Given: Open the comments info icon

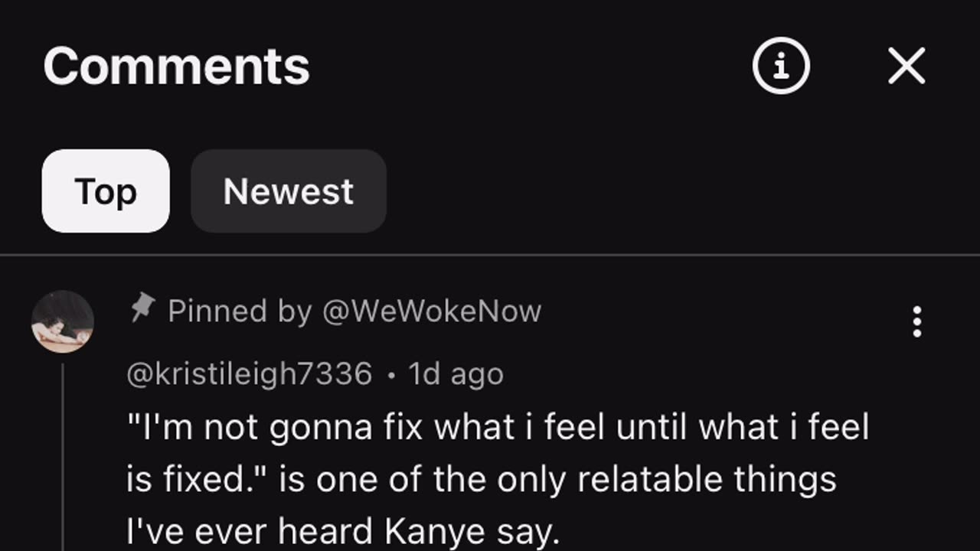Looking at the screenshot, I should [781, 67].
